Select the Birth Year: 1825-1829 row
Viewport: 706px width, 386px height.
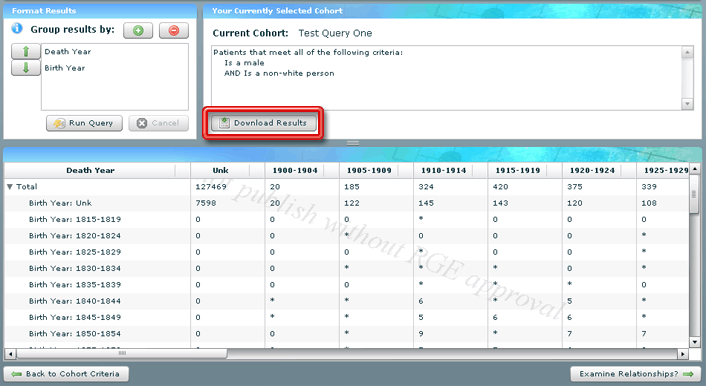(x=347, y=252)
